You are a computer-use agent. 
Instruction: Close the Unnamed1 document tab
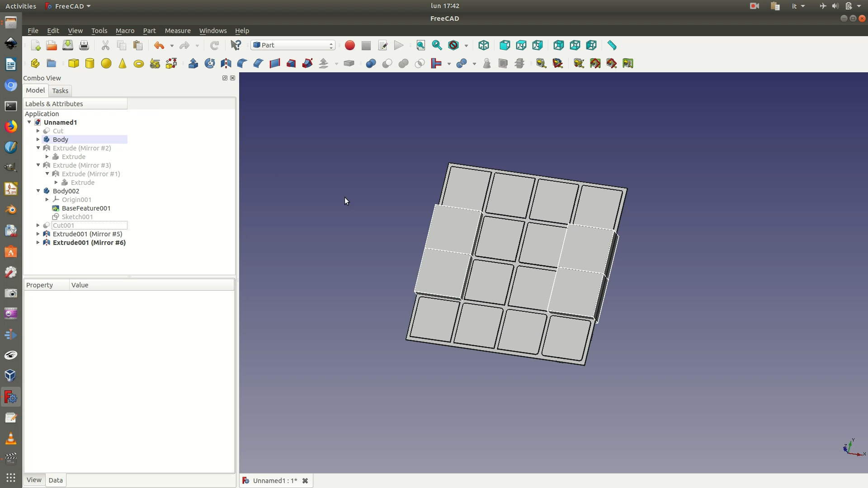pos(305,481)
